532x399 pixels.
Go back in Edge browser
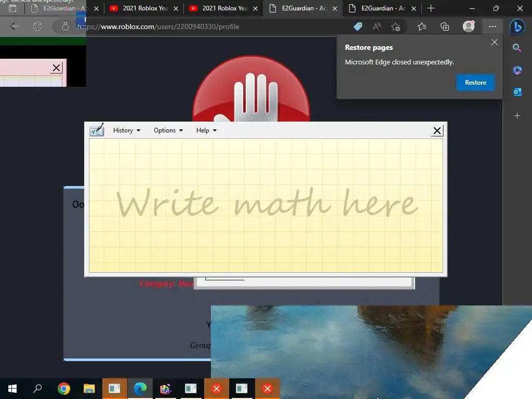(14, 26)
